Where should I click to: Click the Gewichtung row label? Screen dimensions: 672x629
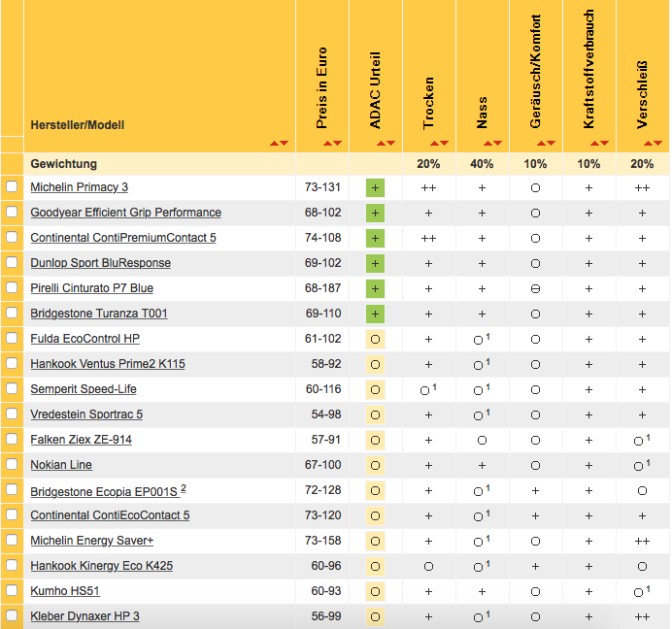click(x=64, y=164)
